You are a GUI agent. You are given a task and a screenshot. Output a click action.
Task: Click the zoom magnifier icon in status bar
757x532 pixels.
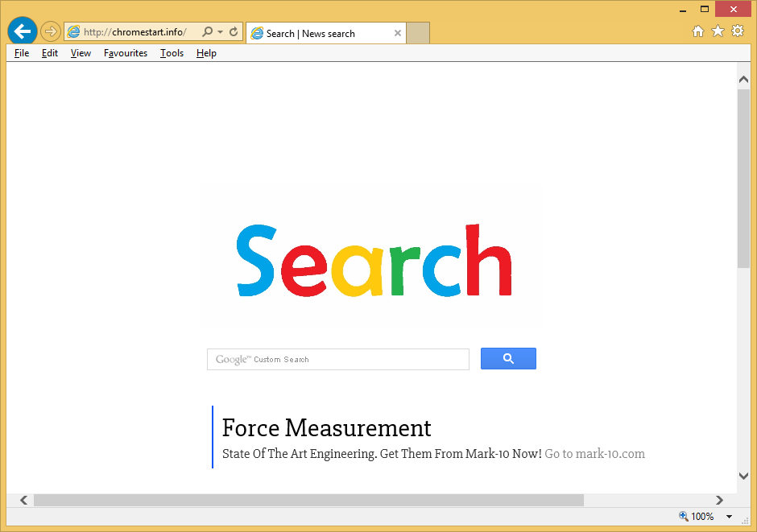coord(684,516)
